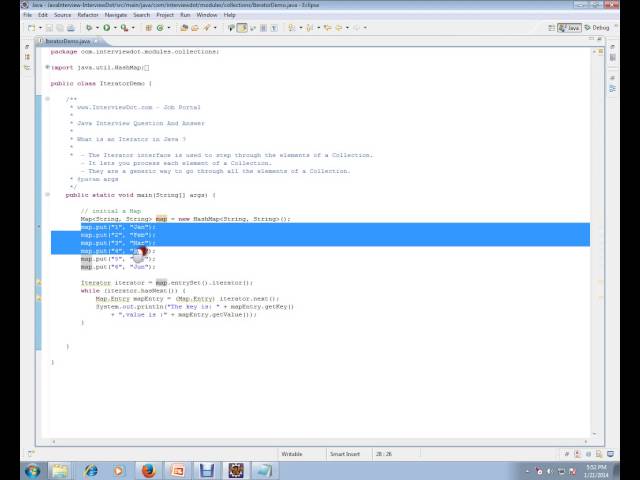Open the Window menu
Image resolution: width=640 pixels, height=480 pixels.
[207, 15]
